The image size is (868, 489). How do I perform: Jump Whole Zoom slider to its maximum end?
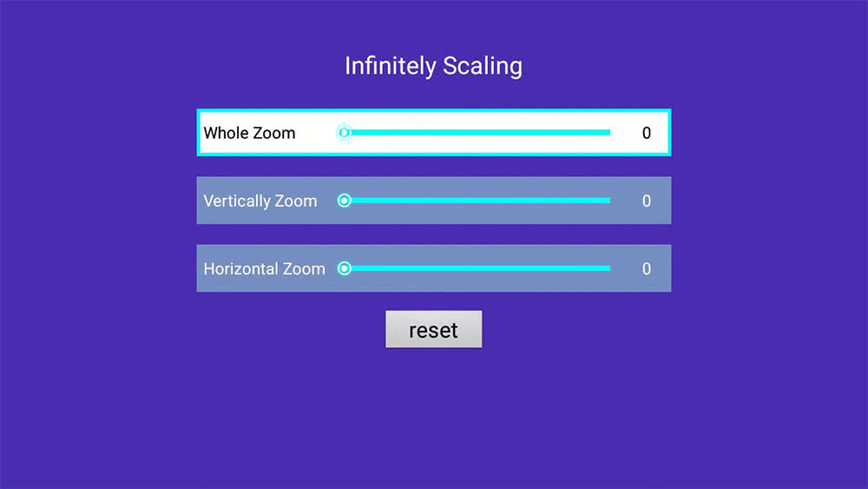point(609,133)
